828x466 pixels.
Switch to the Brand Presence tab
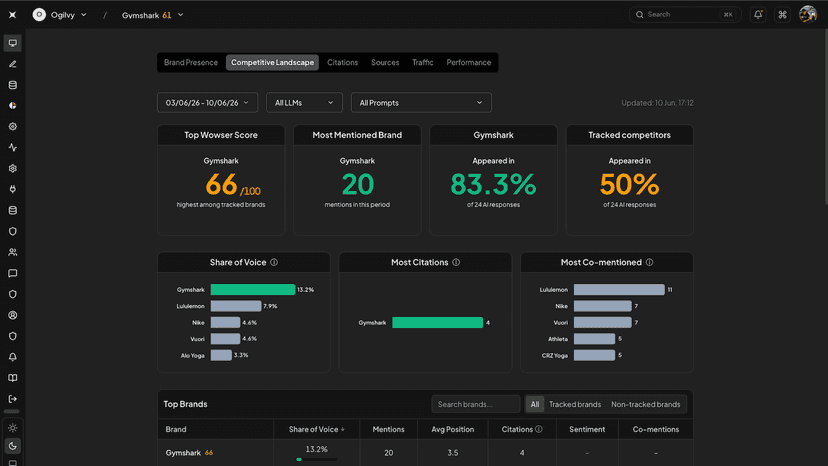coord(191,62)
